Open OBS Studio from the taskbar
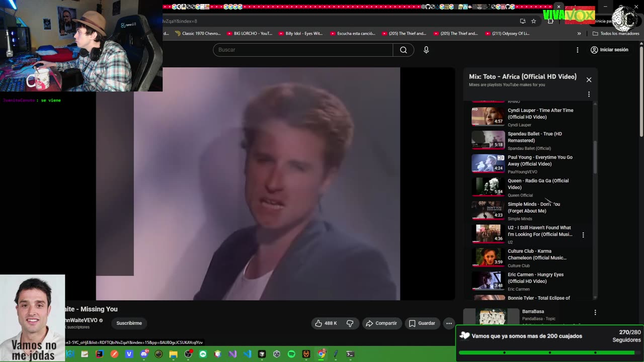This screenshot has width=644, height=362. 188,354
